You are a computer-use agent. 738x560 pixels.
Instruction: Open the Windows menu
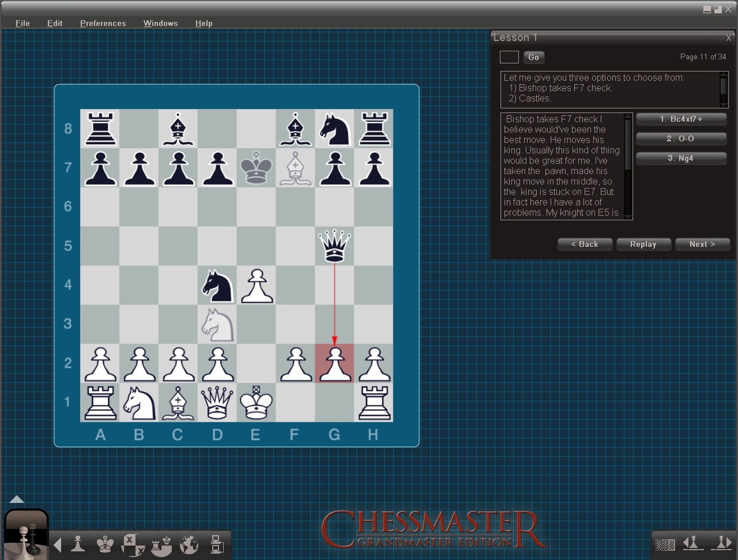[x=160, y=23]
